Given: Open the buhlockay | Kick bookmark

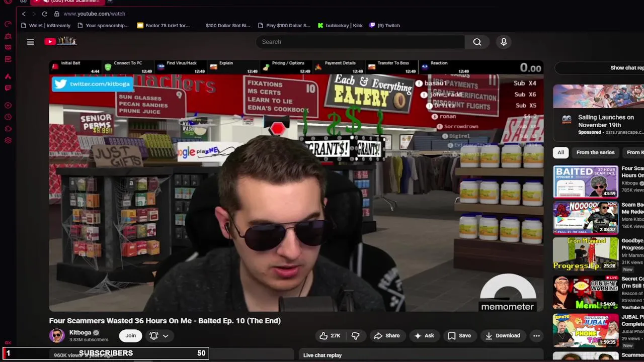Looking at the screenshot, I should (x=340, y=26).
